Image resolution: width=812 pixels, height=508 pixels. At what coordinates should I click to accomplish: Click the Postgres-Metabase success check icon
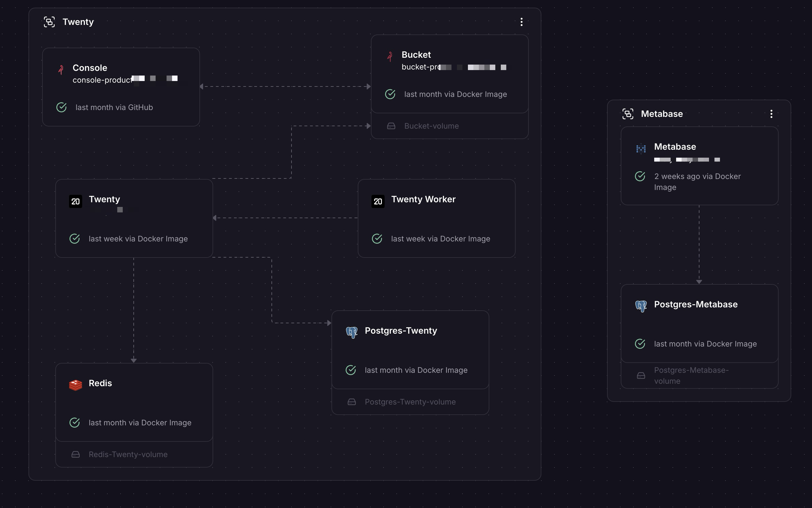[x=640, y=344]
